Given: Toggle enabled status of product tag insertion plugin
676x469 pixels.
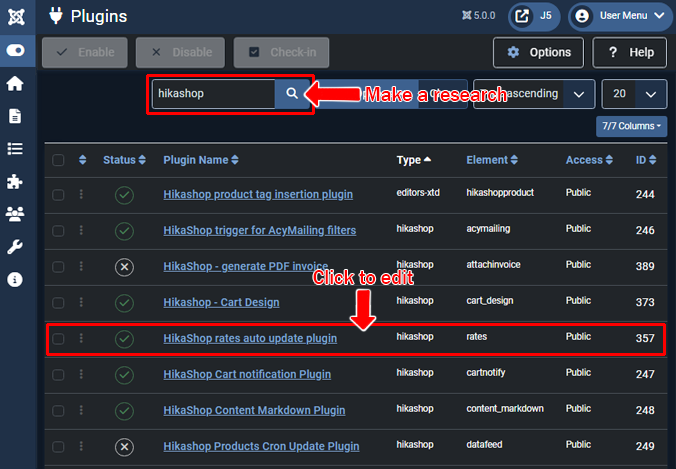Looking at the screenshot, I should (x=124, y=195).
